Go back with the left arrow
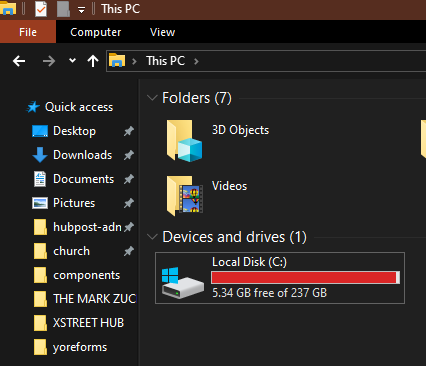 19,61
